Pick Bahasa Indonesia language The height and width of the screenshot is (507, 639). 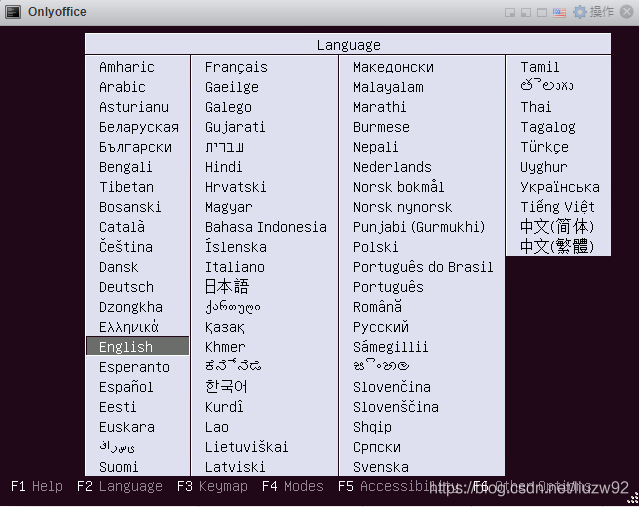[266, 227]
